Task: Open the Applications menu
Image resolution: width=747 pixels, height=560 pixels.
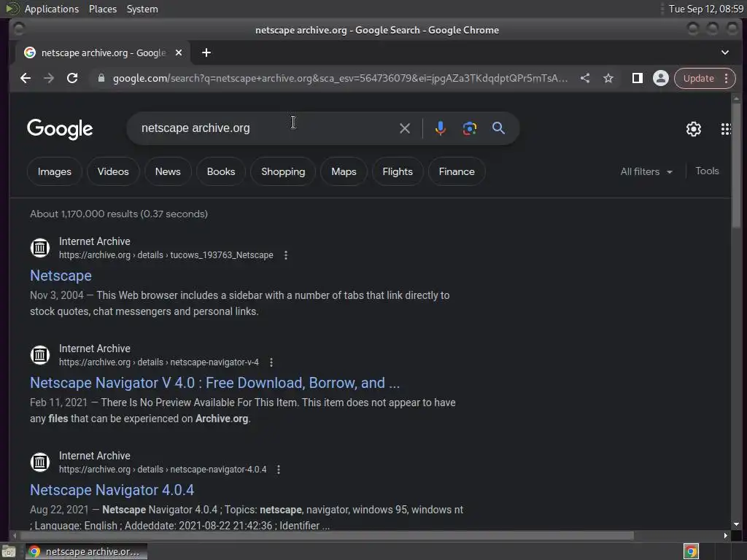Action: point(52,9)
